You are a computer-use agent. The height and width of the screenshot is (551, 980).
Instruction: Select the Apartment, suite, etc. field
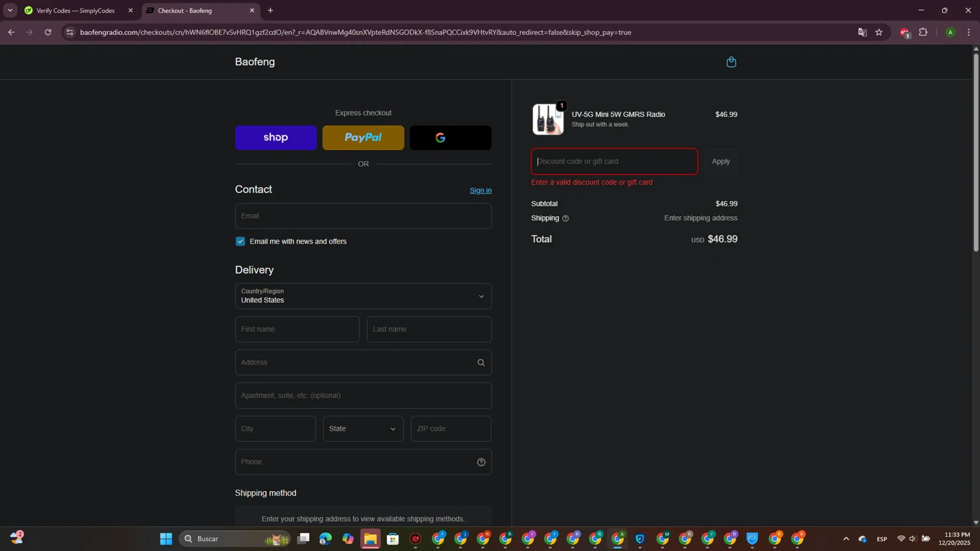[x=363, y=396]
